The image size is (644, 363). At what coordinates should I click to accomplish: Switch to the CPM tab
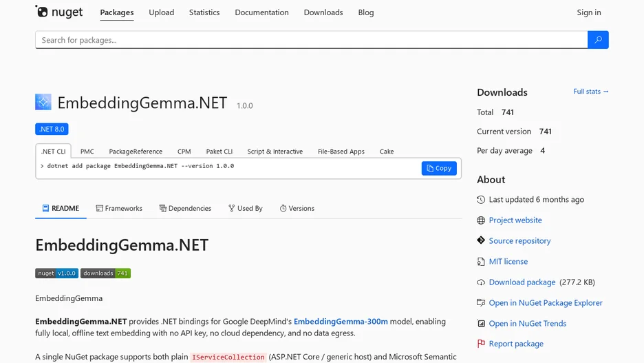[184, 152]
